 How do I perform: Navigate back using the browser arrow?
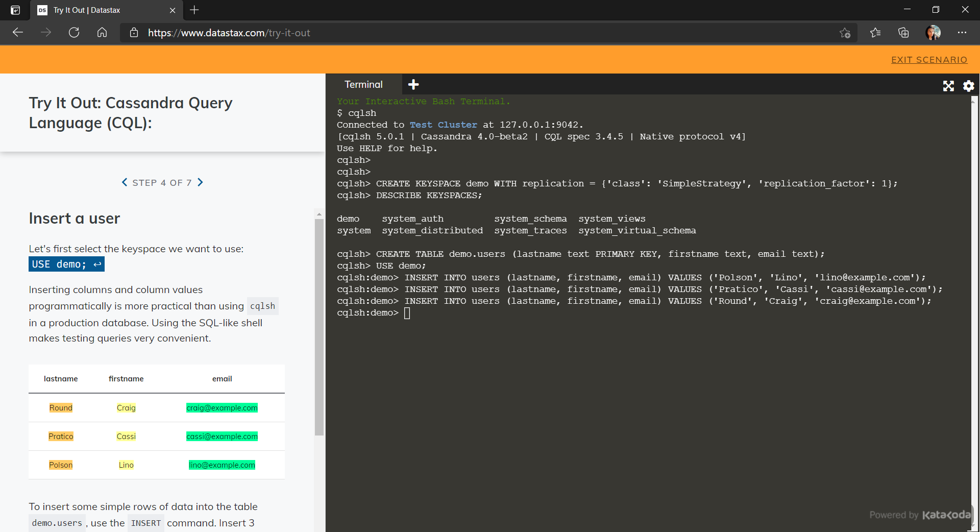click(x=17, y=32)
